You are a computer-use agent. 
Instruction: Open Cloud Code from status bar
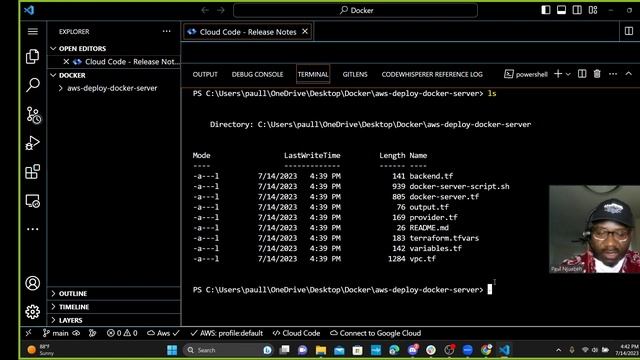(296, 333)
